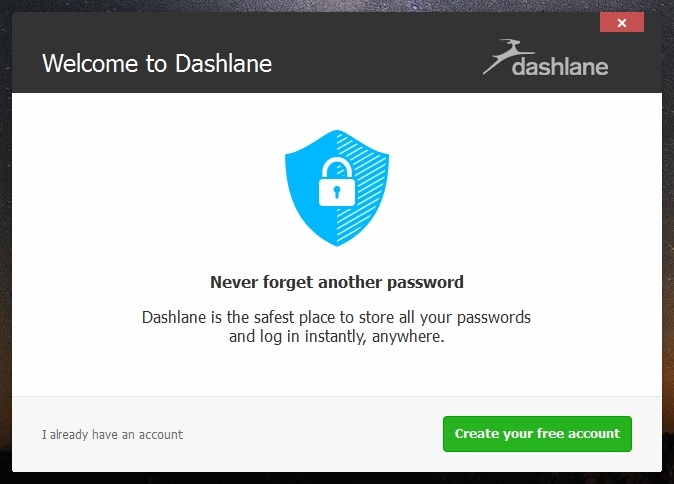Click the white padlock on the shield

coord(337,181)
